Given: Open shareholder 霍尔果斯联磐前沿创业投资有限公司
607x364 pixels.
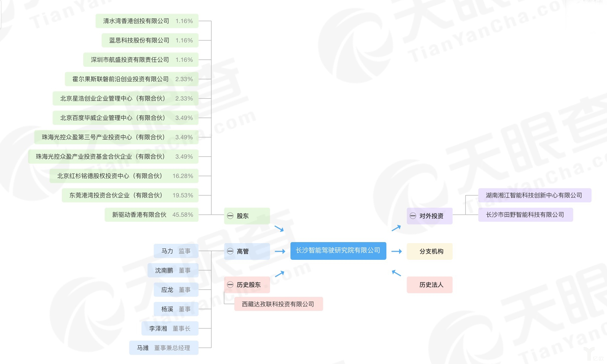Looking at the screenshot, I should [x=132, y=79].
